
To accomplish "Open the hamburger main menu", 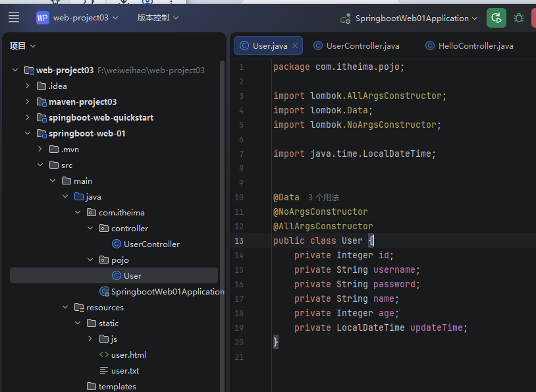I will [14, 17].
